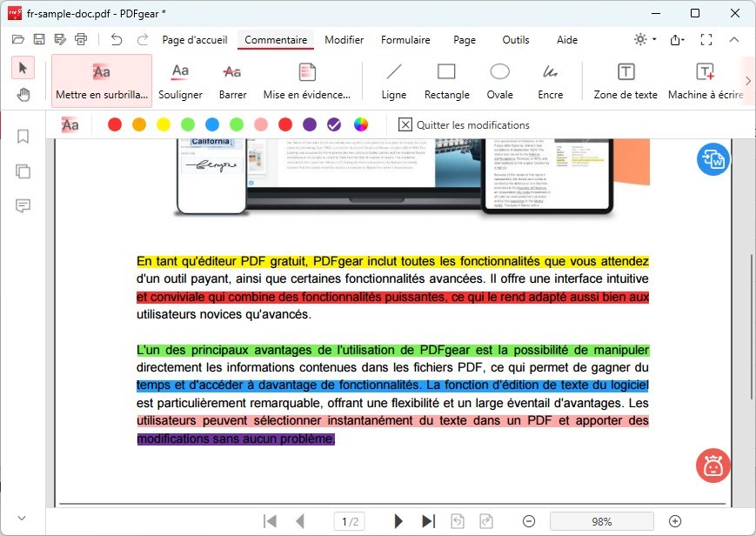Collapse the ribbon with the chevron arrow

point(736,40)
